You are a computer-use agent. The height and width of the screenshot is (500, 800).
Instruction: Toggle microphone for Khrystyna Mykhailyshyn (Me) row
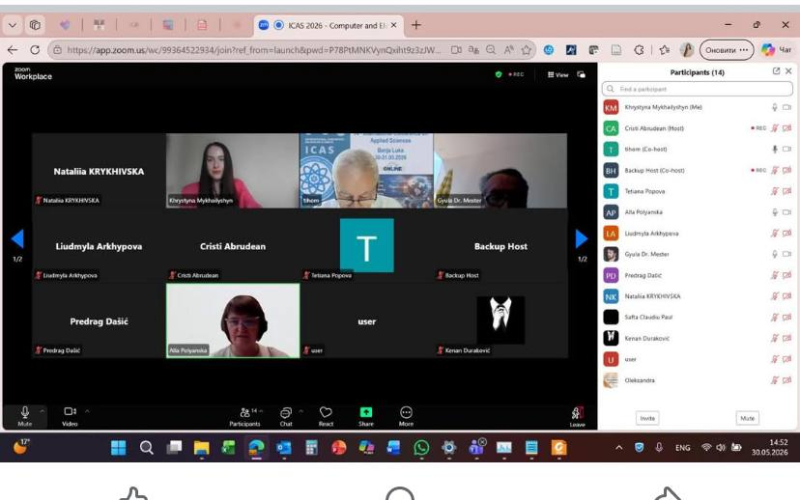click(x=774, y=107)
